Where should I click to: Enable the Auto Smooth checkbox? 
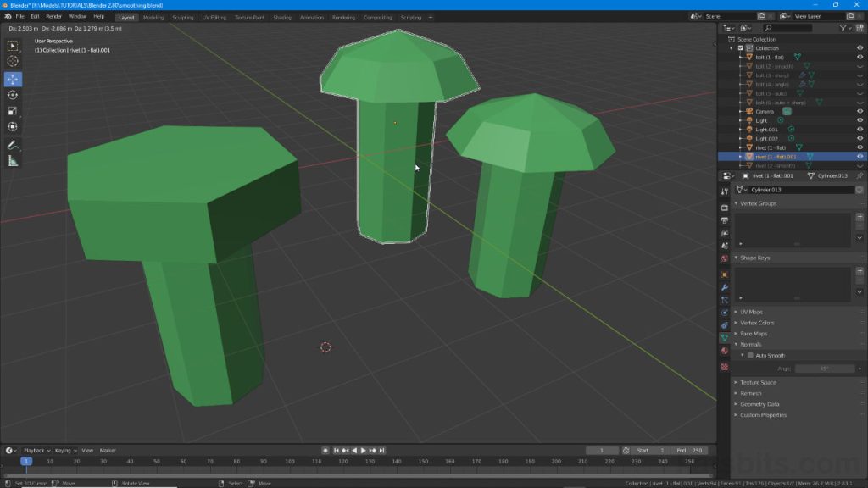(x=748, y=356)
